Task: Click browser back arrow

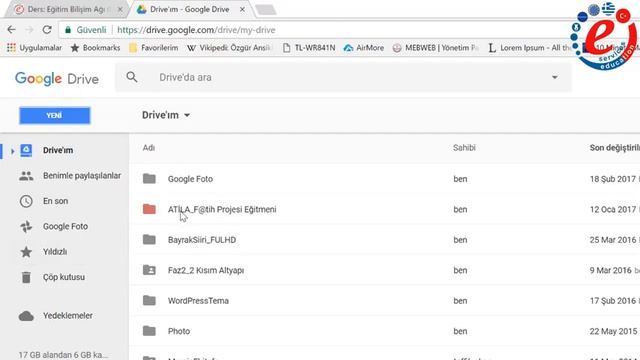Action: 11,30
